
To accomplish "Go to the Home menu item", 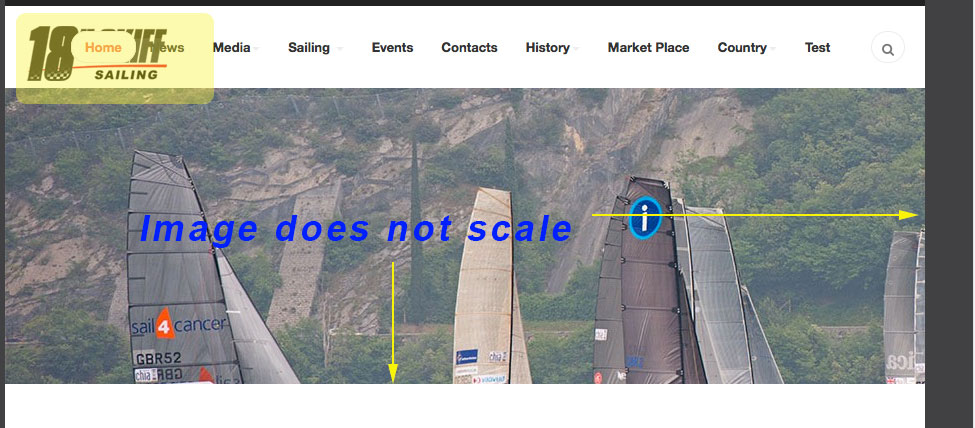I will point(103,48).
